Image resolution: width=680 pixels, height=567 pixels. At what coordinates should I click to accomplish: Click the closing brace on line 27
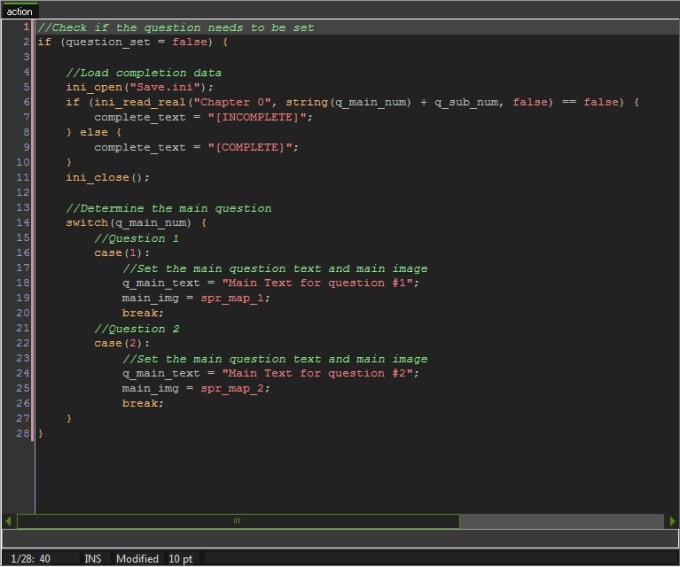coord(69,418)
